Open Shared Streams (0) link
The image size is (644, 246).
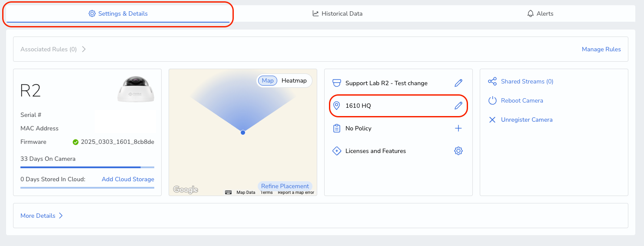[527, 81]
